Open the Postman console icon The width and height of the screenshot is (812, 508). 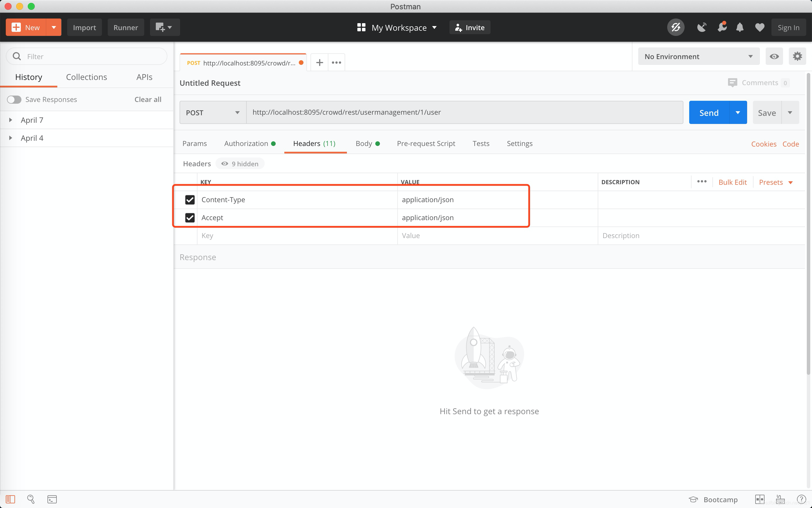(52, 499)
